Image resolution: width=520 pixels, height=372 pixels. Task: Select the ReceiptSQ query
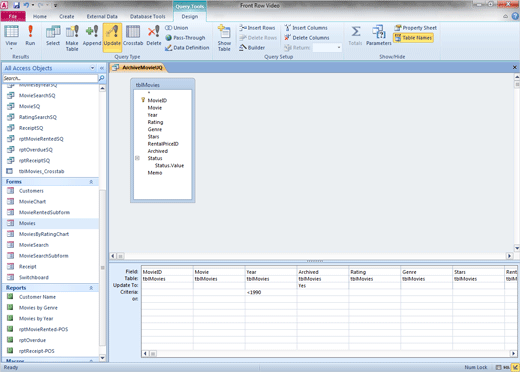point(31,128)
